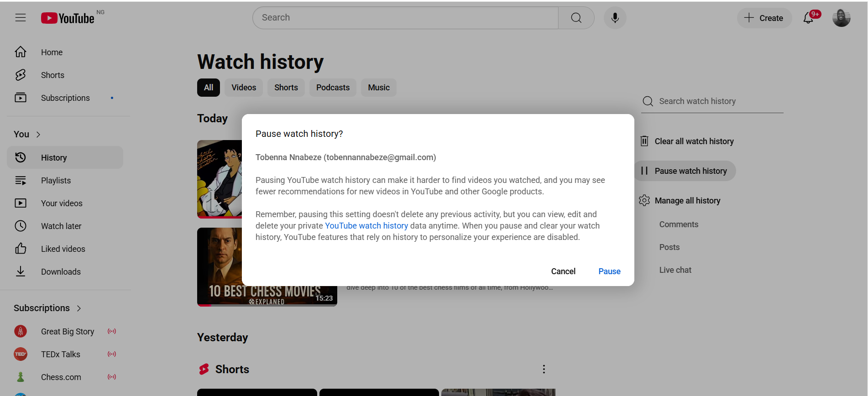Screen dimensions: 868x396
Task: Click Manage all history
Action: 681,201
